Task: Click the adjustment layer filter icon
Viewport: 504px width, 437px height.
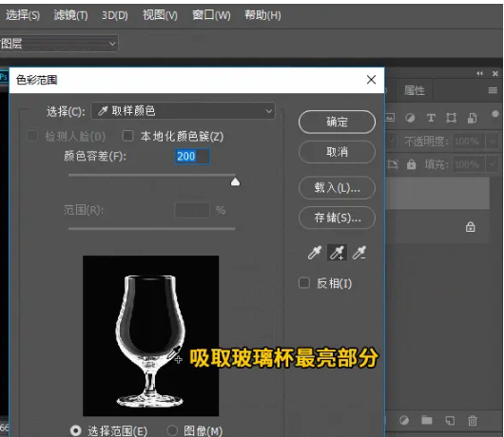Action: [x=410, y=118]
